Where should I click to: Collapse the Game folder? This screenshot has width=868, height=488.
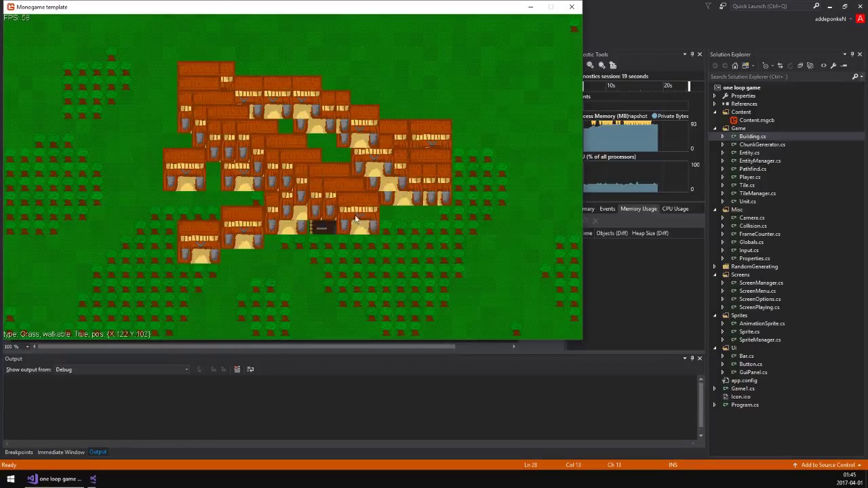point(714,128)
